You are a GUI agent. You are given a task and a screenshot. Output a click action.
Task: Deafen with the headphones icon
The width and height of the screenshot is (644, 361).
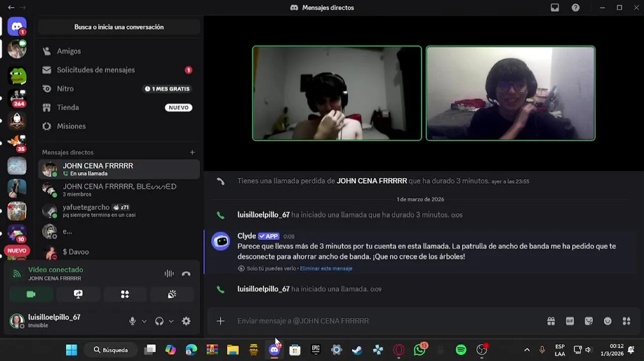[x=159, y=321]
